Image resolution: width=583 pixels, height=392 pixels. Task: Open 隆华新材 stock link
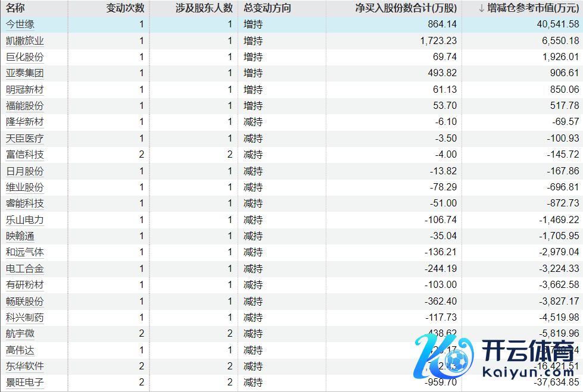[x=24, y=122]
